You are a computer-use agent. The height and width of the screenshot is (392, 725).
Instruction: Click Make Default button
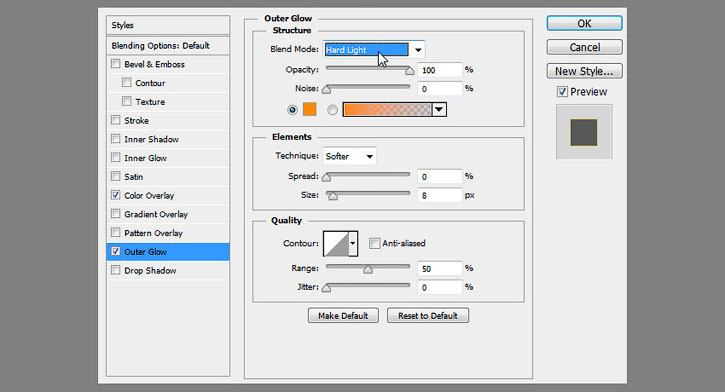pos(343,316)
